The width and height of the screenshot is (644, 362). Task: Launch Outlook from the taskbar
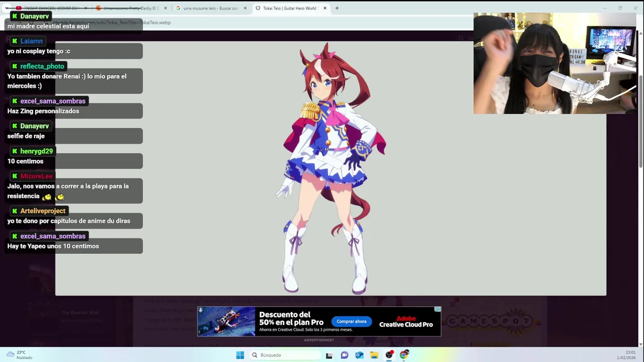(x=359, y=355)
